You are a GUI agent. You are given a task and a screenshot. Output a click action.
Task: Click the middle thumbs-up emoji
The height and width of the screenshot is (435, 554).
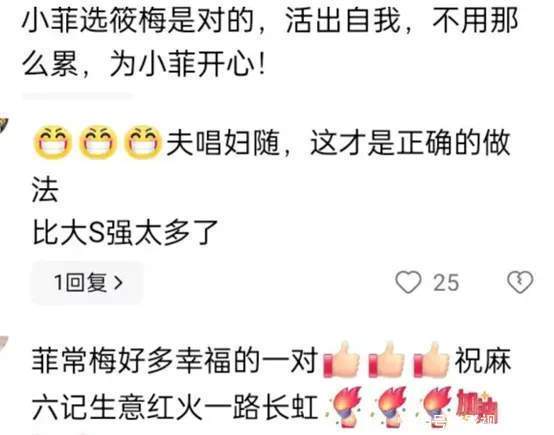387,359
